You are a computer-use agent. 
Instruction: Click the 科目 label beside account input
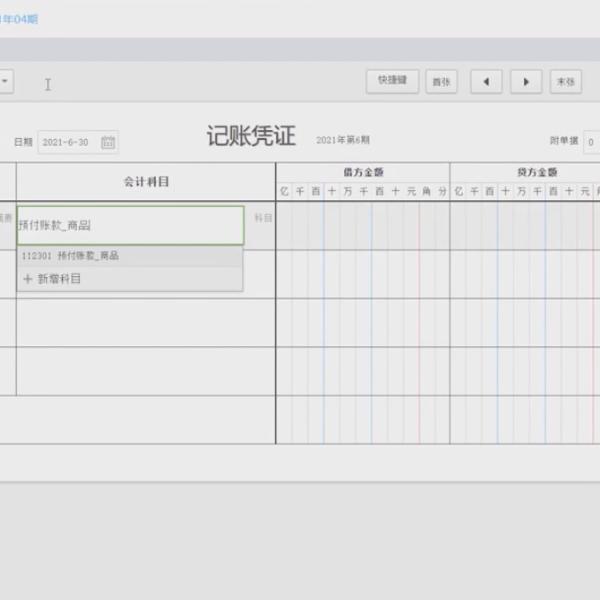click(262, 217)
